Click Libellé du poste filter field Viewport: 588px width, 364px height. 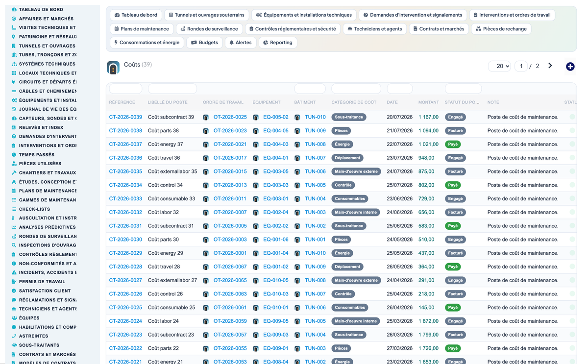coord(172,89)
